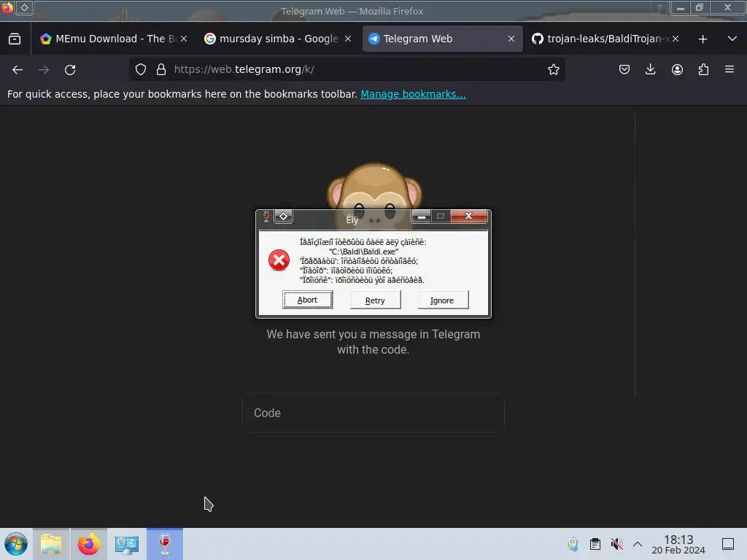Open the extensions puzzle icon

[703, 69]
